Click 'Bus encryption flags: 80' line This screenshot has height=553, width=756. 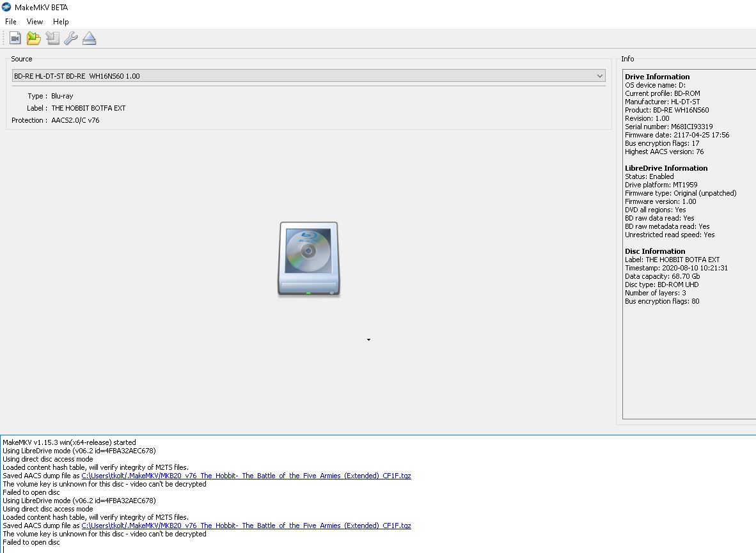pos(662,301)
